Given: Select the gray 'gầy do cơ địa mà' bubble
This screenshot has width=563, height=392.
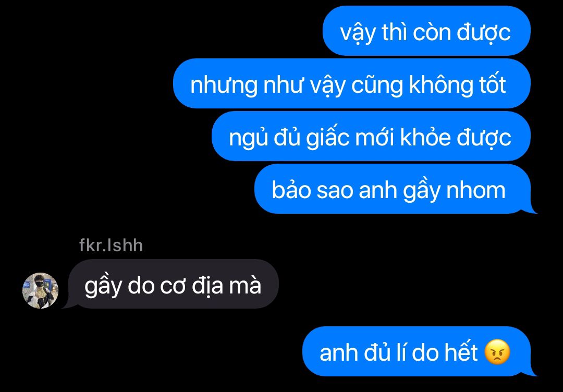Looking at the screenshot, I should pyautogui.click(x=170, y=284).
